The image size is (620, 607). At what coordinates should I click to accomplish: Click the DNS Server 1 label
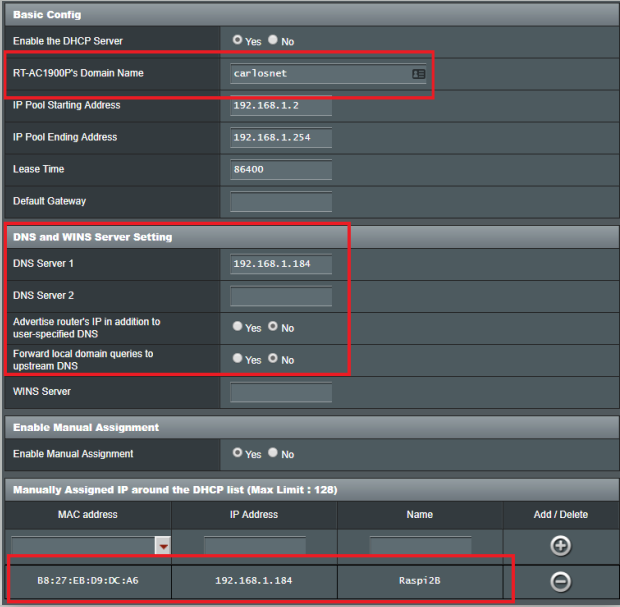tap(43, 263)
